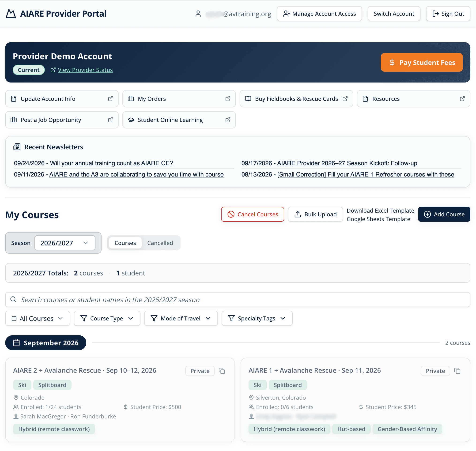Viewport: 476px width, 451px height.
Task: Open the Course Type filter dropdown
Action: [107, 319]
